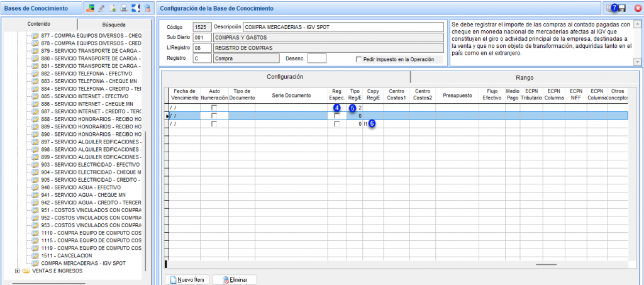Click the Código field 1525
Image resolution: width=644 pixels, height=285 pixels.
coord(203,27)
